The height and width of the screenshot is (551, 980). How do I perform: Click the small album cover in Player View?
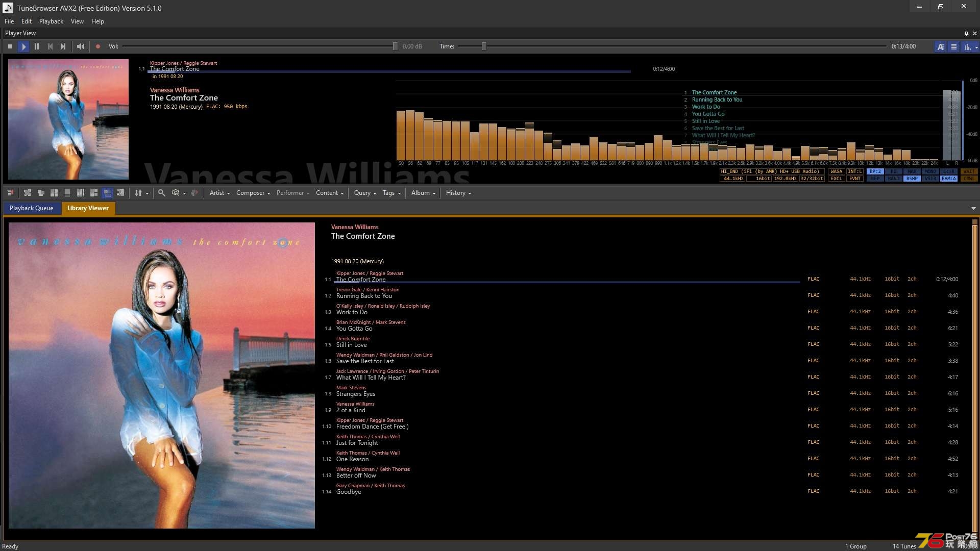[x=68, y=119]
